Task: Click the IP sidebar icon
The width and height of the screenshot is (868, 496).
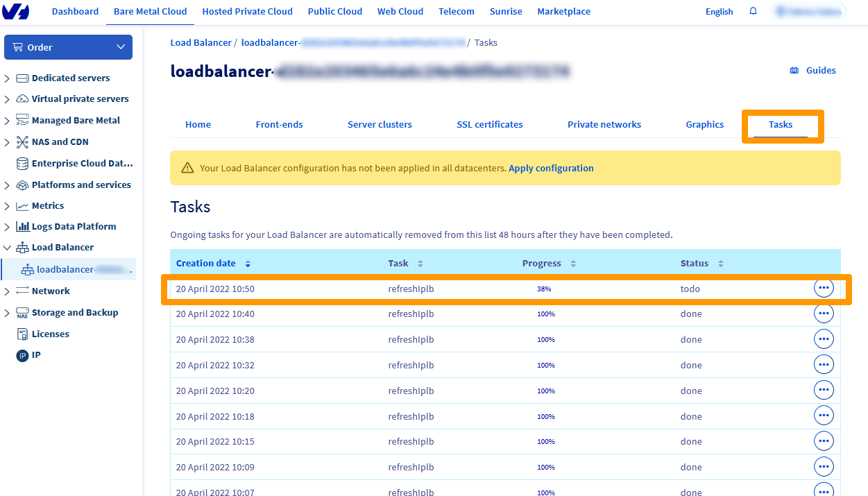Action: click(23, 354)
